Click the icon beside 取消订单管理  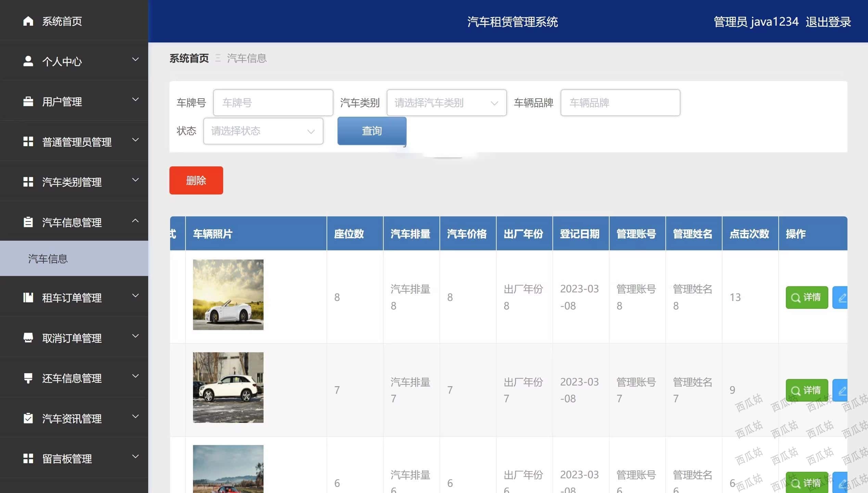[28, 338]
